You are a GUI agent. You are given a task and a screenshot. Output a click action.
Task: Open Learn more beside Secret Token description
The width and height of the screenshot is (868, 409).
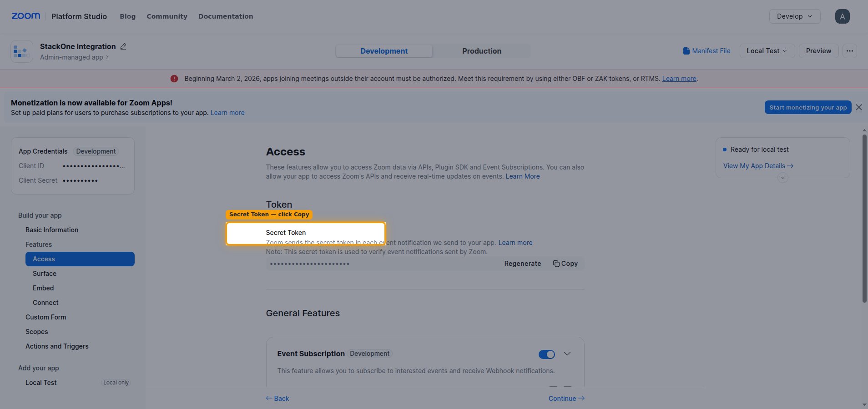click(515, 243)
